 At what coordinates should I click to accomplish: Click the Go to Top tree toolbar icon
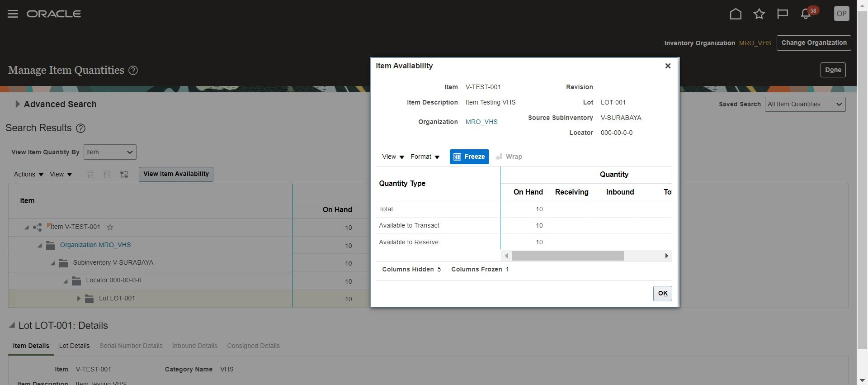pos(107,175)
